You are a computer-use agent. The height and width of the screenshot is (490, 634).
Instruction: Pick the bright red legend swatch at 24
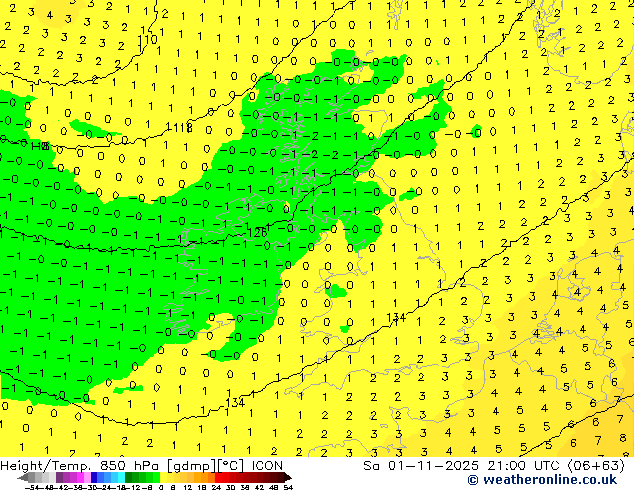[x=218, y=477]
